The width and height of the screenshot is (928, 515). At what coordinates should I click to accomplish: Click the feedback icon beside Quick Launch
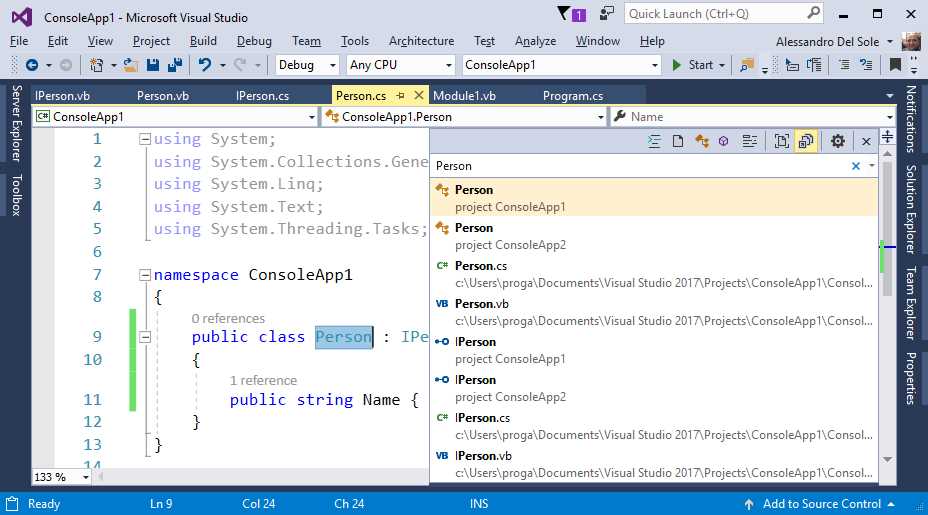(607, 14)
